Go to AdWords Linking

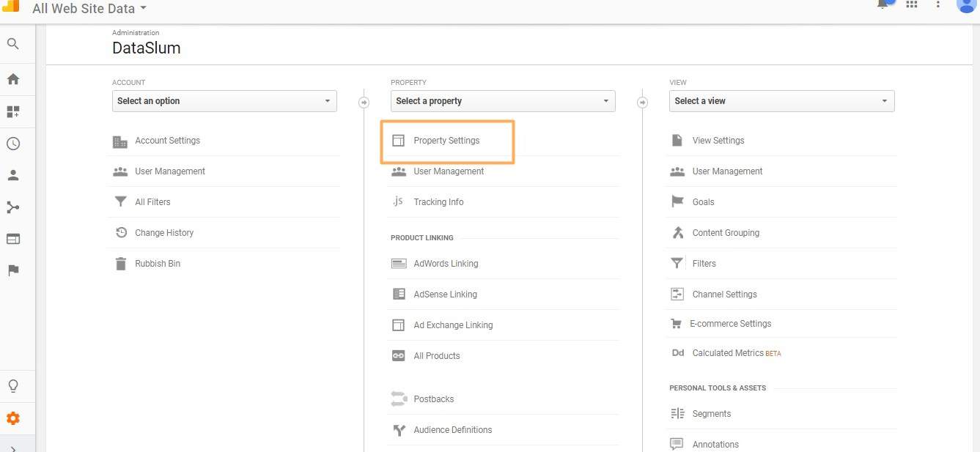coord(446,264)
